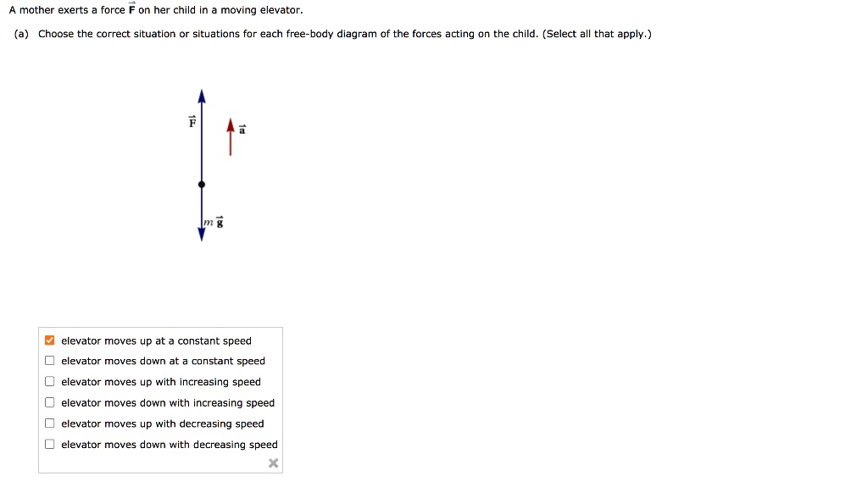The width and height of the screenshot is (868, 487).
Task: Mark the 'elevator moves down with decreasing speed' checkbox
Action: click(50, 445)
